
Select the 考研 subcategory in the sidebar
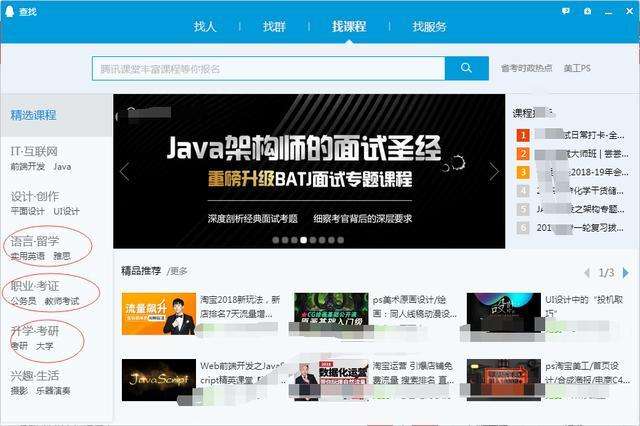point(19,346)
